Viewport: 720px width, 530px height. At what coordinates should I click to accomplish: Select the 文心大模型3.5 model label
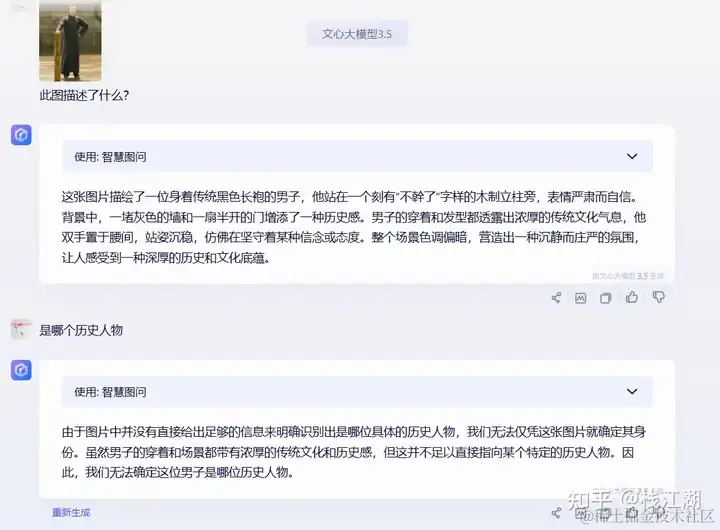(357, 34)
